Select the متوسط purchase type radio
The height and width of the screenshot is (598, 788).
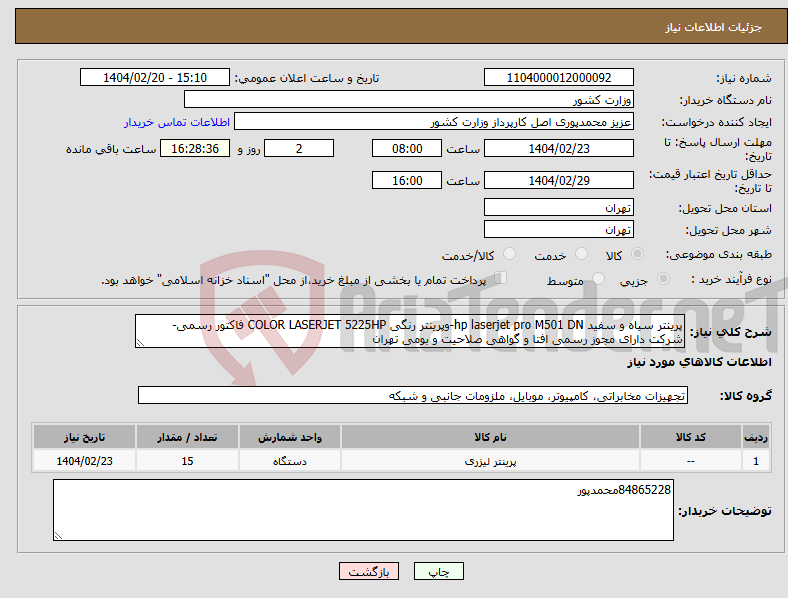pyautogui.click(x=598, y=279)
